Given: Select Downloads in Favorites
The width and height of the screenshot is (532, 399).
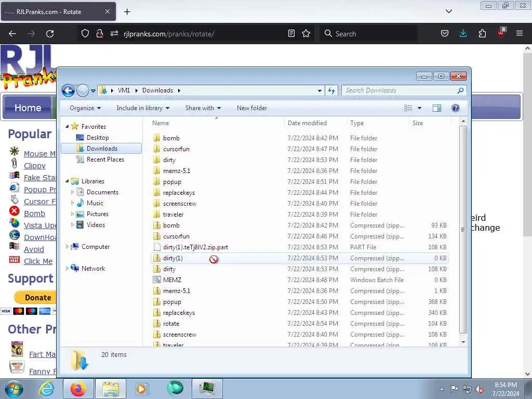Looking at the screenshot, I should (102, 148).
